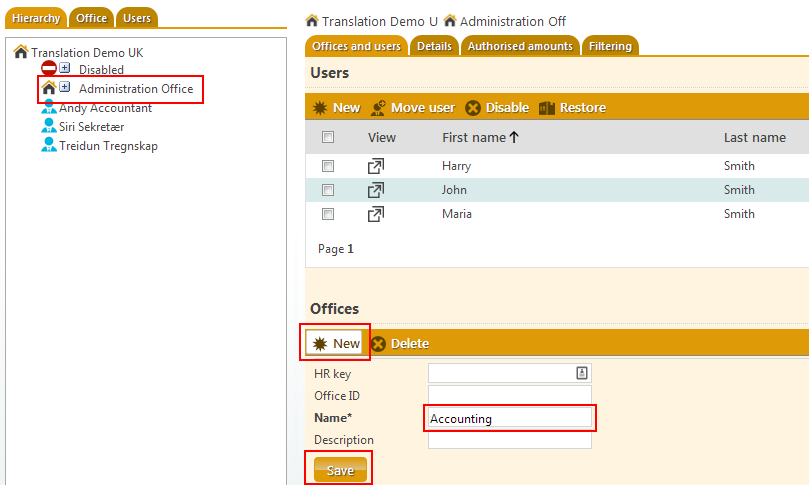Click the Translation Demo U breadcrumb link
The image size is (809, 485).
(x=380, y=21)
